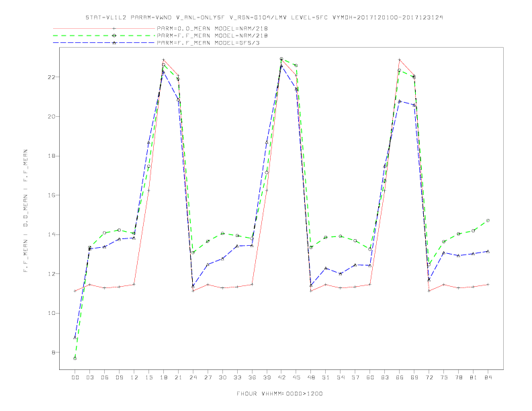Click x-axis tick label 51

point(326,377)
